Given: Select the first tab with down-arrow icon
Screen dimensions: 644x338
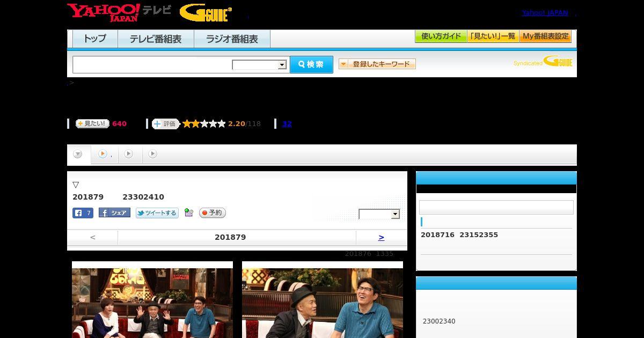Looking at the screenshot, I should (x=78, y=154).
